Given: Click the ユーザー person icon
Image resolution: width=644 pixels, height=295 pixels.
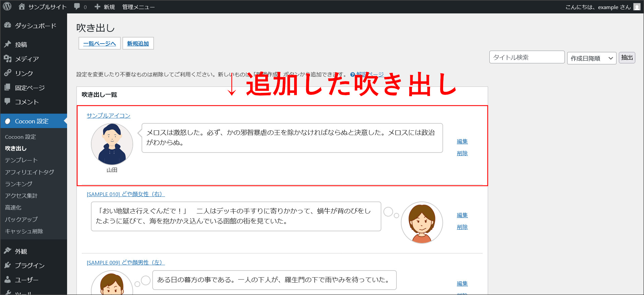Looking at the screenshot, I should pyautogui.click(x=7, y=280).
